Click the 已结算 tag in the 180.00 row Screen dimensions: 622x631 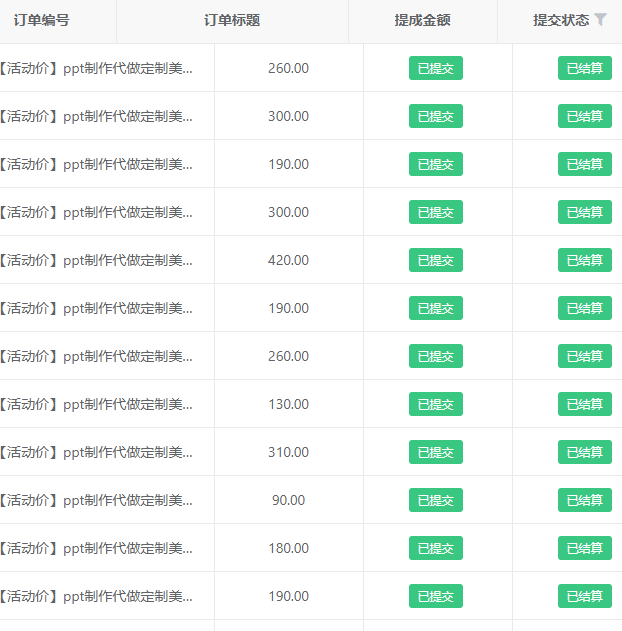(x=585, y=548)
